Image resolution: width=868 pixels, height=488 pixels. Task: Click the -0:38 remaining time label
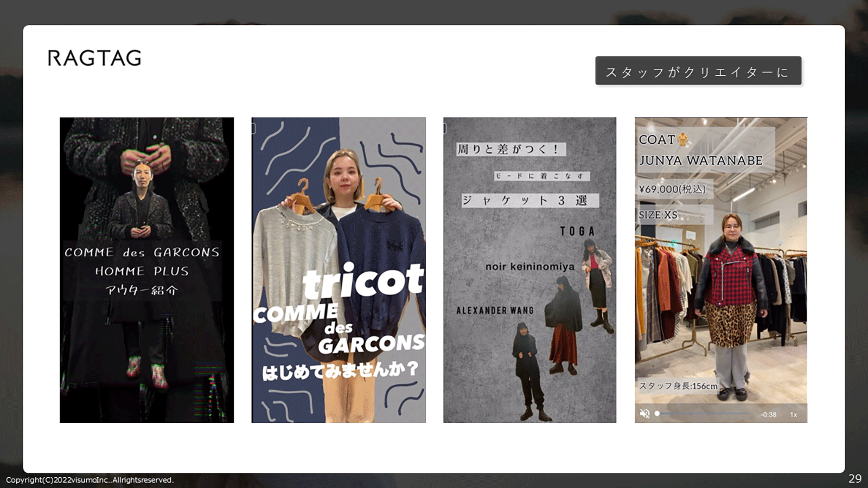pyautogui.click(x=768, y=414)
